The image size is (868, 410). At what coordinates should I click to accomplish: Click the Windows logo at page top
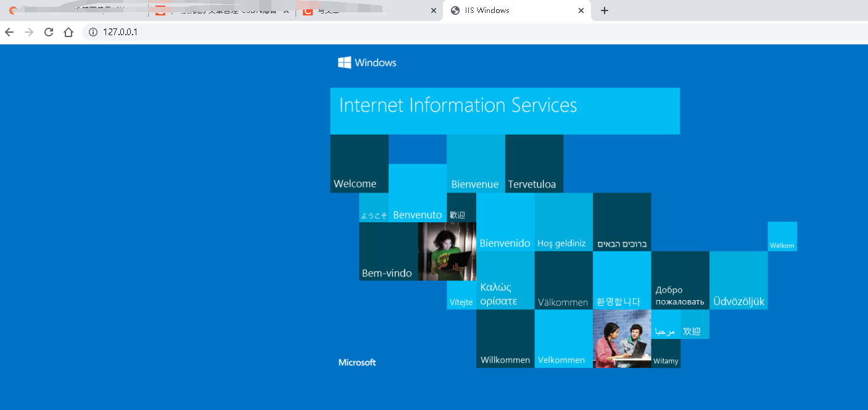click(367, 62)
